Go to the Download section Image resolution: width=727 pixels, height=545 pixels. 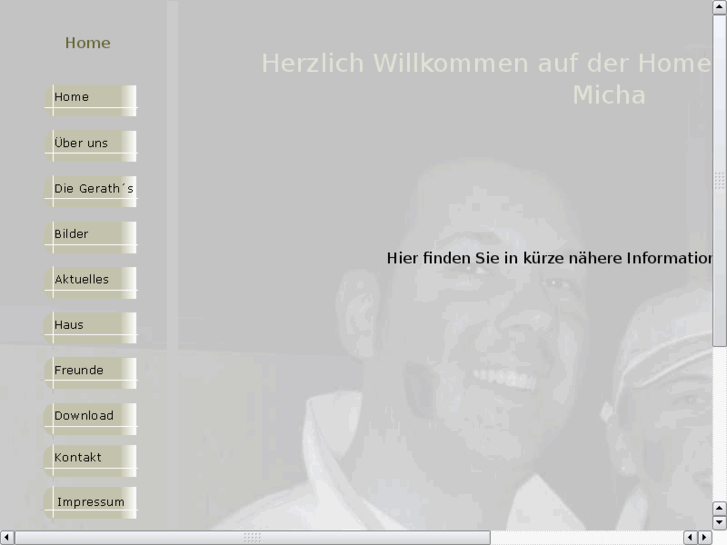(x=90, y=419)
